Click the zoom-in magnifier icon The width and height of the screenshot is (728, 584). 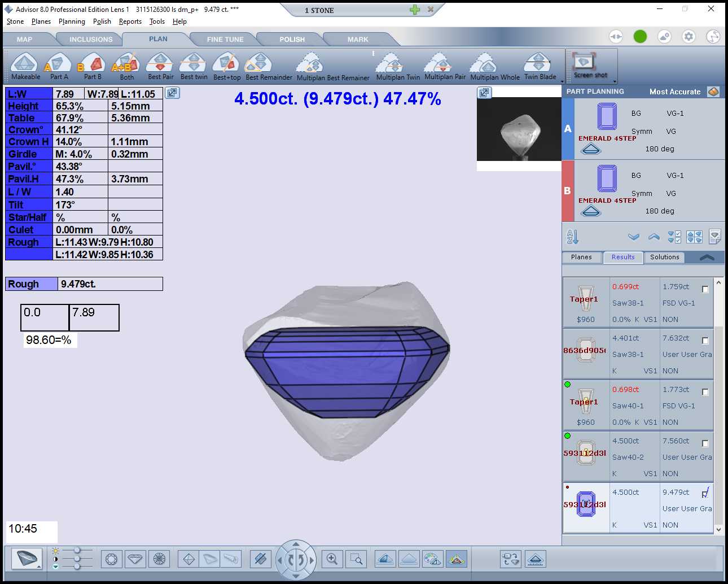(332, 559)
